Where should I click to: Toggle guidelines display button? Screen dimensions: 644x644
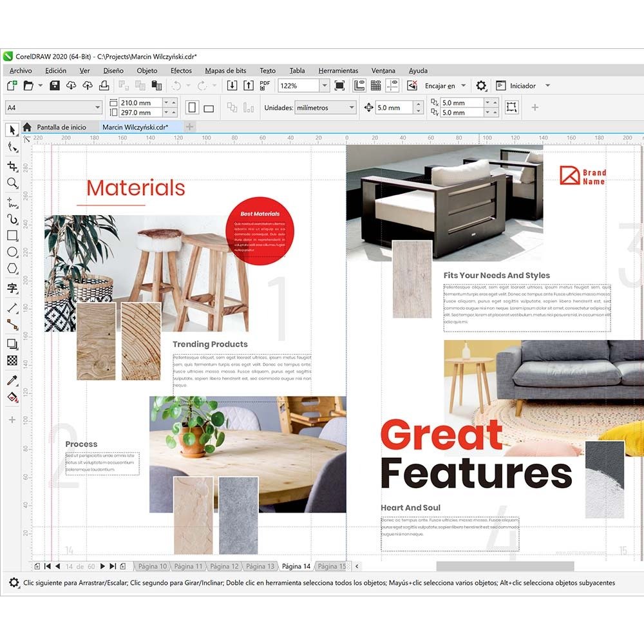pos(392,86)
